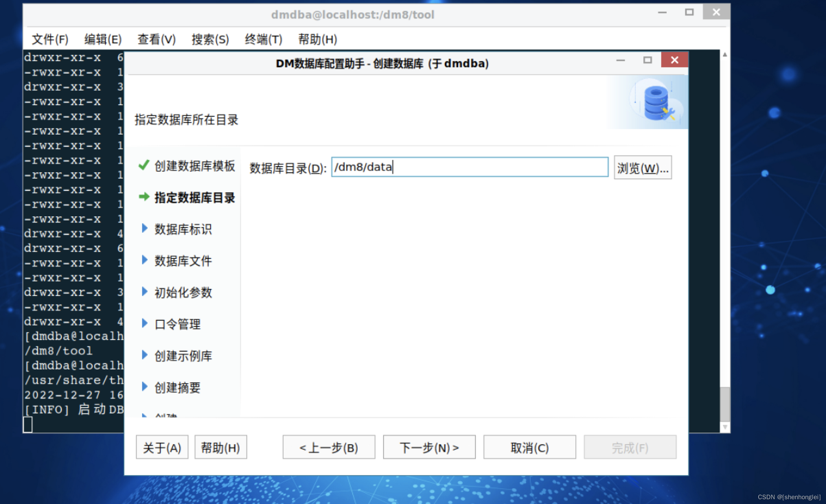Click the dmdba@localhost:/dm8/tool title bar

pyautogui.click(x=353, y=14)
